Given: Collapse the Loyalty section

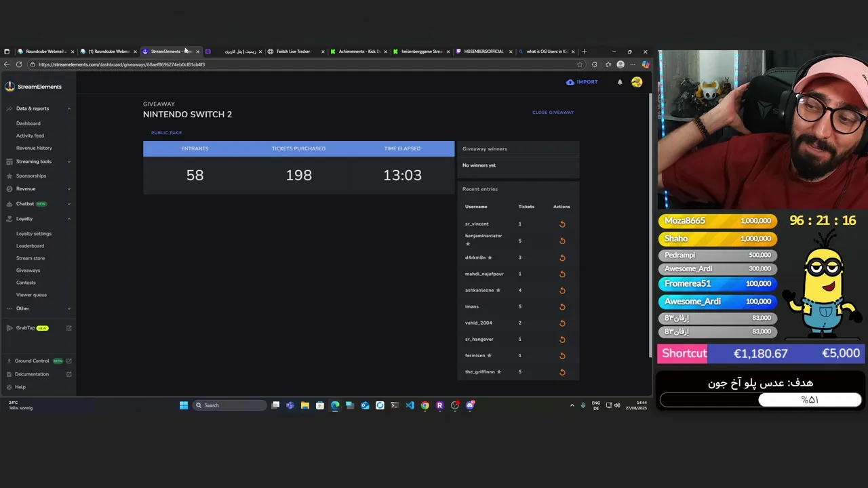Looking at the screenshot, I should click(68, 219).
